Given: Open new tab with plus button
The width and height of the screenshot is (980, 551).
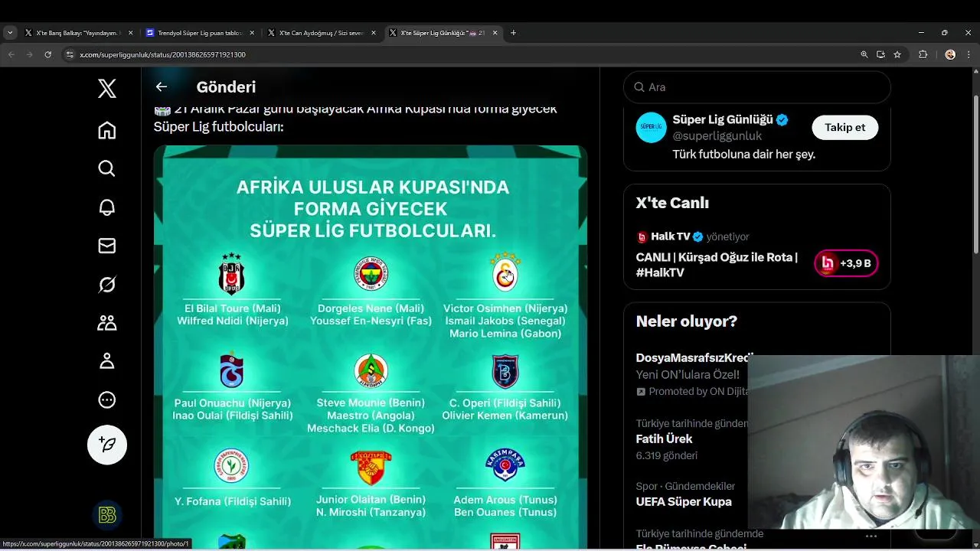Looking at the screenshot, I should click(513, 33).
